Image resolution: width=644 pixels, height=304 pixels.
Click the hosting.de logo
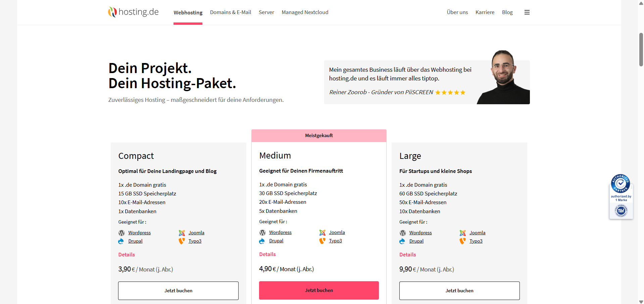(133, 12)
